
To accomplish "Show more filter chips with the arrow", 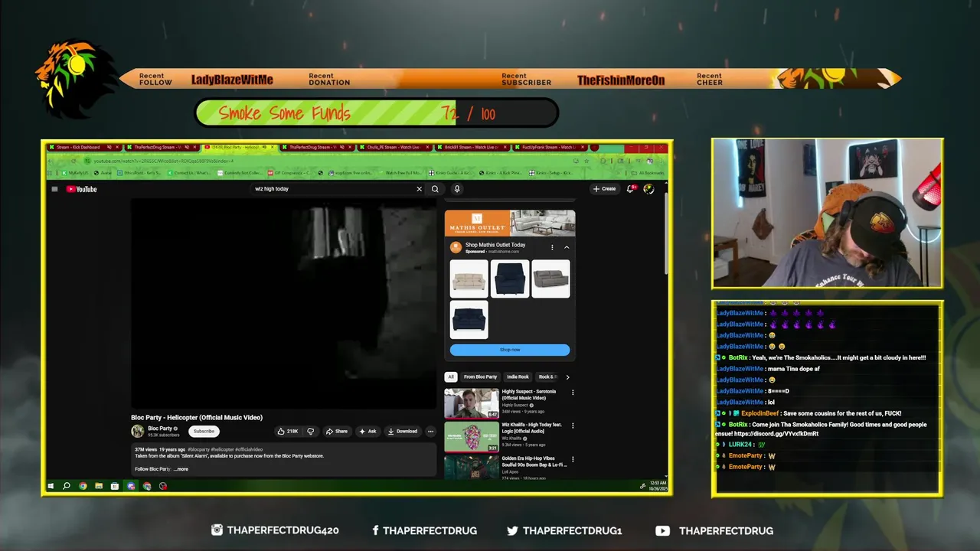I will click(x=567, y=377).
